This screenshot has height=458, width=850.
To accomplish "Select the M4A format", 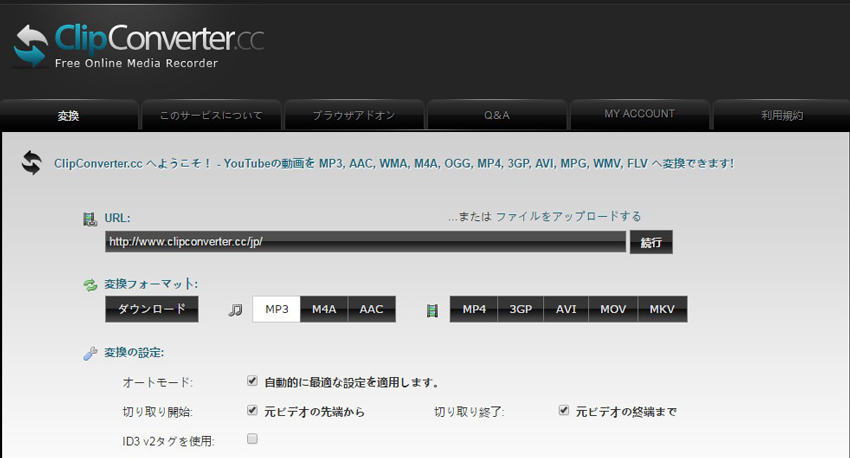I will pyautogui.click(x=324, y=309).
